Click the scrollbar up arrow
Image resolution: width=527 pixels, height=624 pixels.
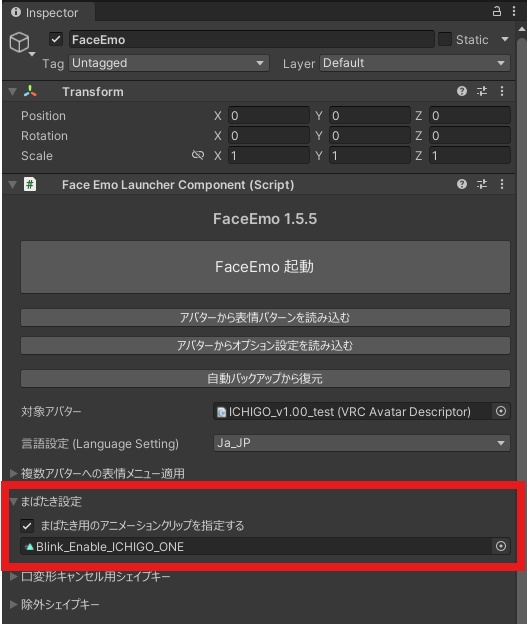[x=522, y=29]
